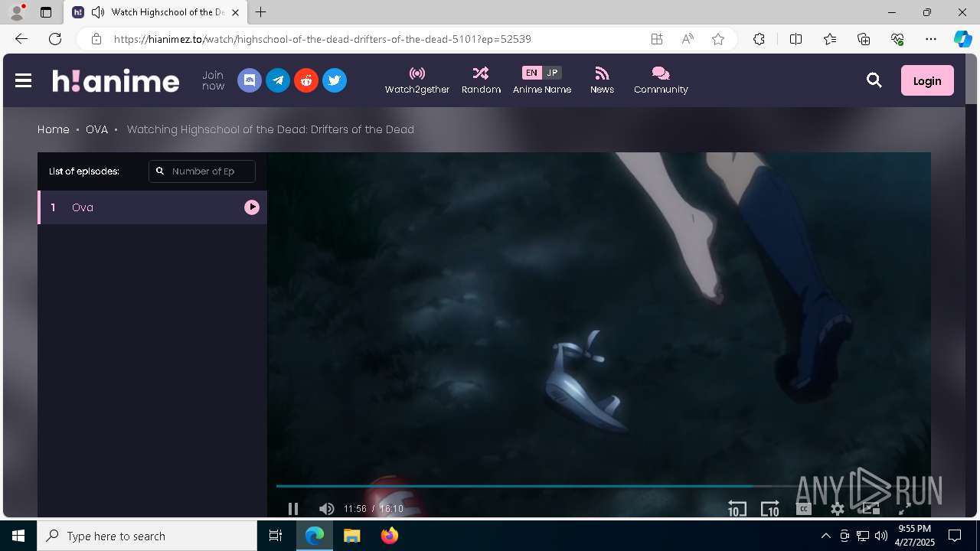Open Copilot sidebar
This screenshot has height=551, width=980.
click(x=962, y=39)
